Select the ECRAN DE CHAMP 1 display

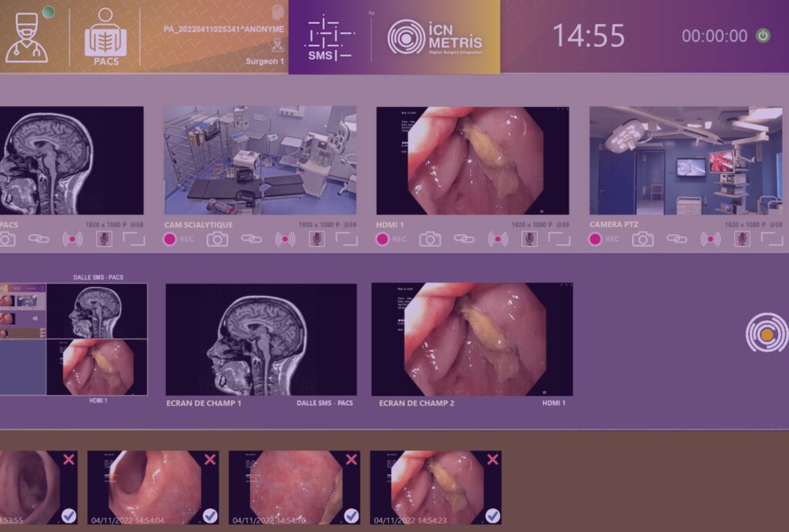point(261,340)
